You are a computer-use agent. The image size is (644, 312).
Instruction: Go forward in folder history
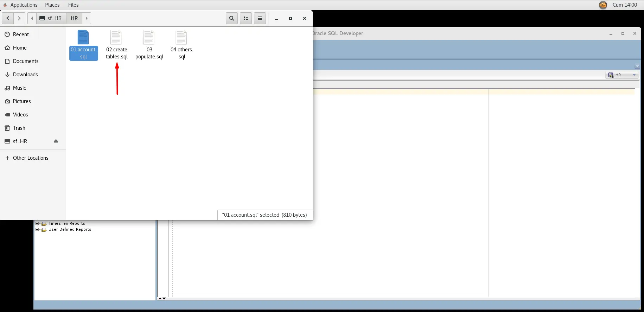[x=19, y=18]
